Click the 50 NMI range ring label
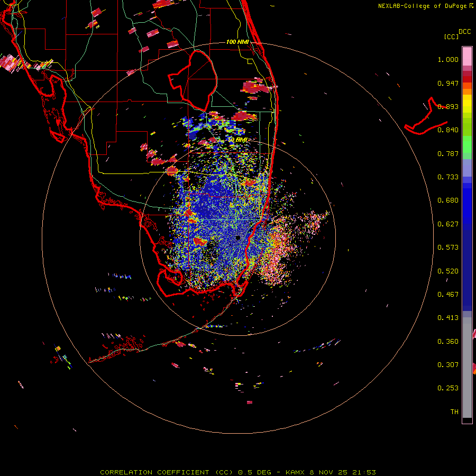The height and width of the screenshot is (476, 476). coord(237,140)
